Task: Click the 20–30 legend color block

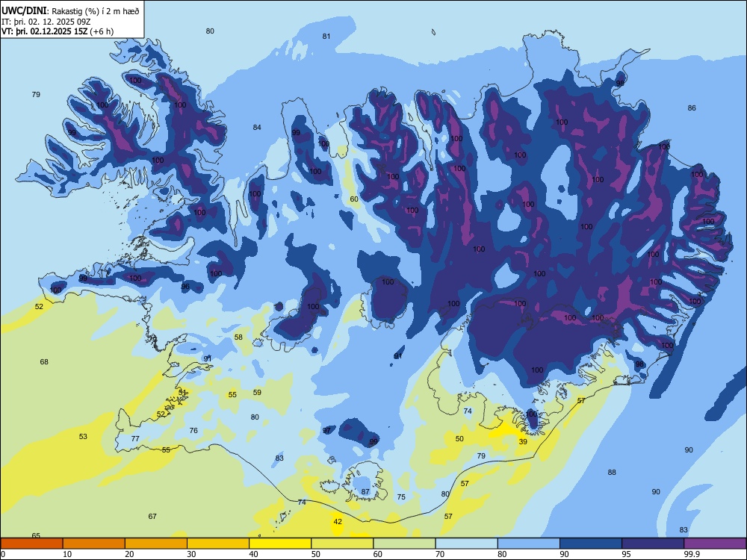Action: click(x=156, y=544)
